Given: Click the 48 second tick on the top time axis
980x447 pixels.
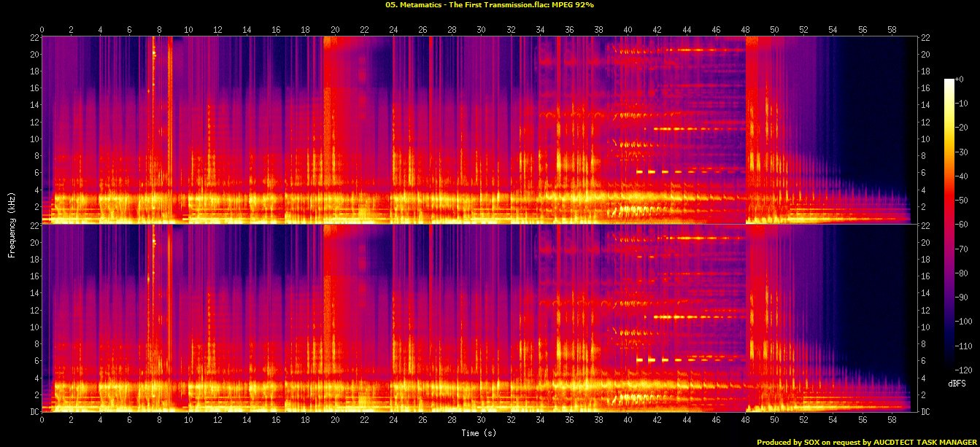Looking at the screenshot, I should click(745, 29).
